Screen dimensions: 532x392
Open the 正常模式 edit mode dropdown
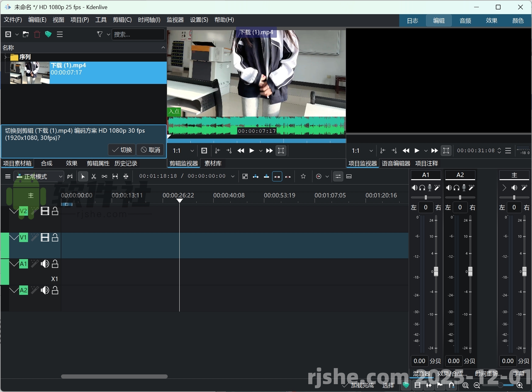pyautogui.click(x=38, y=176)
